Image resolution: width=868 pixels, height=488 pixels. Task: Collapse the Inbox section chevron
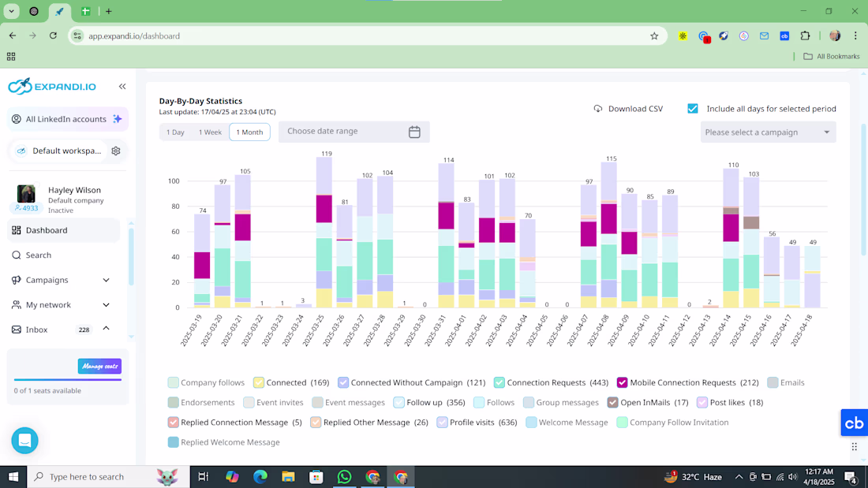[x=106, y=330]
